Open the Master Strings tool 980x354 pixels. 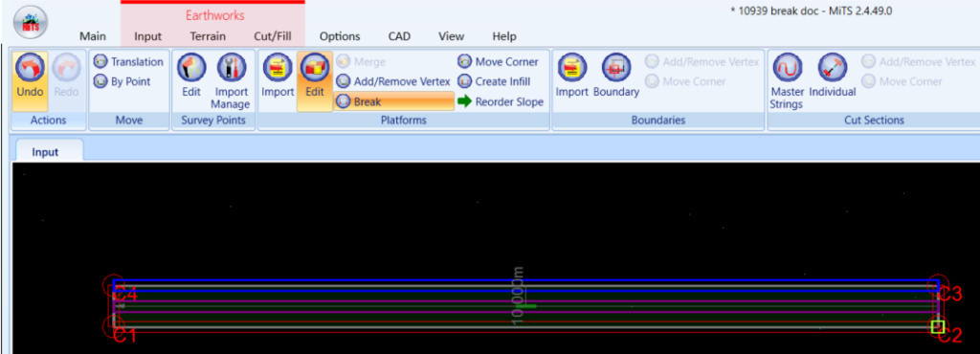coord(787,67)
